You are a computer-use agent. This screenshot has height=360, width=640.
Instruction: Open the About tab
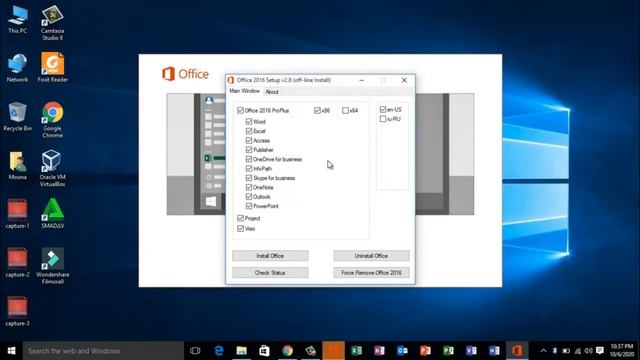tap(272, 92)
